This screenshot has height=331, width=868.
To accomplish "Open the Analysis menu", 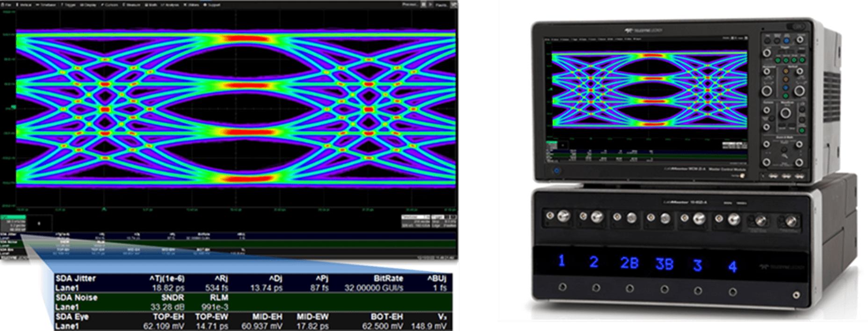I will pyautogui.click(x=169, y=5).
